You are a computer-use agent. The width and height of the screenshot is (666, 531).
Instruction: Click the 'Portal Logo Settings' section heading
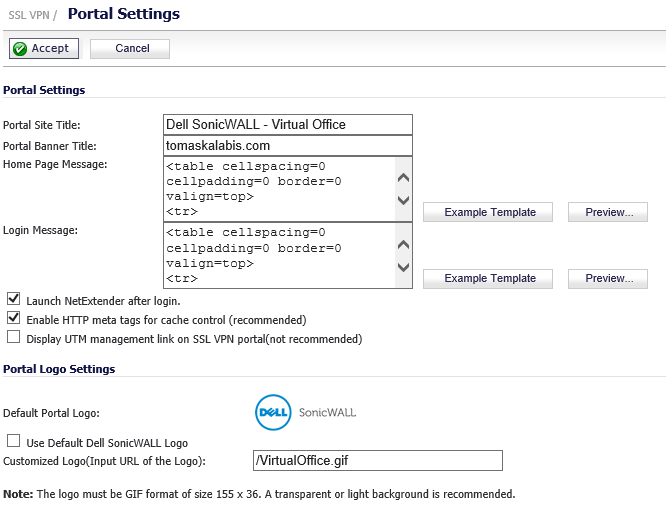pos(59,369)
